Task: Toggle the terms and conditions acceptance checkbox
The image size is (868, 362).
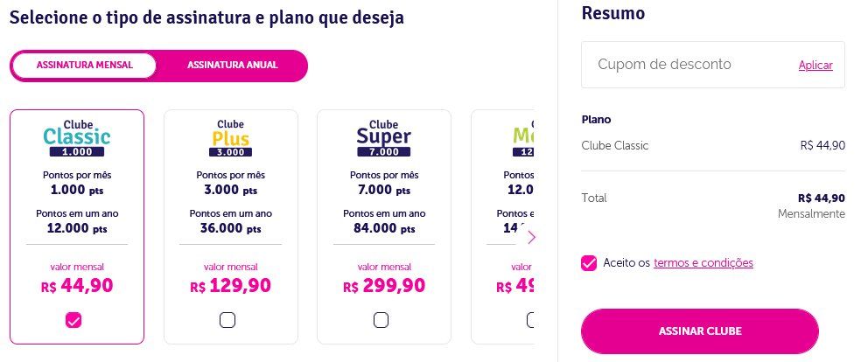Action: click(x=589, y=263)
